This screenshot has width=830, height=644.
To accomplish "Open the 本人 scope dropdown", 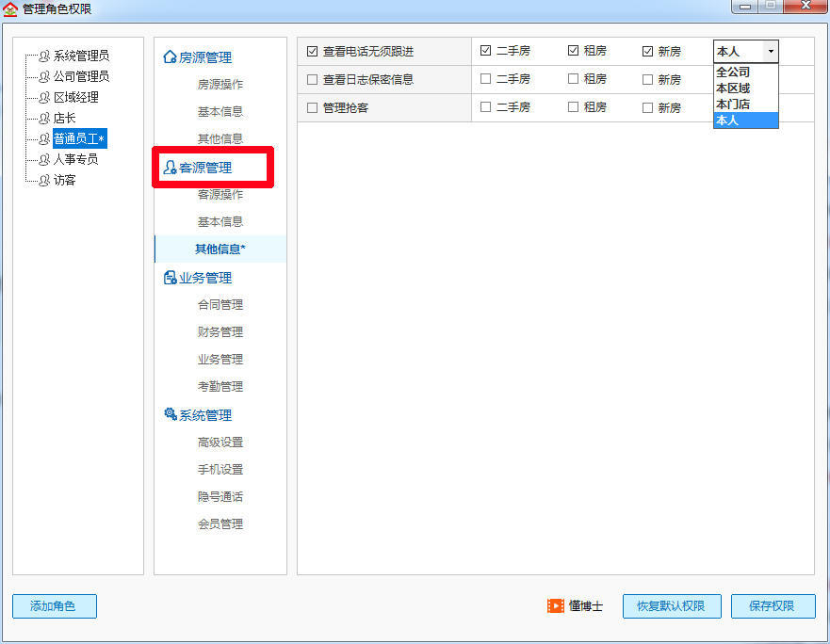I will pyautogui.click(x=771, y=51).
